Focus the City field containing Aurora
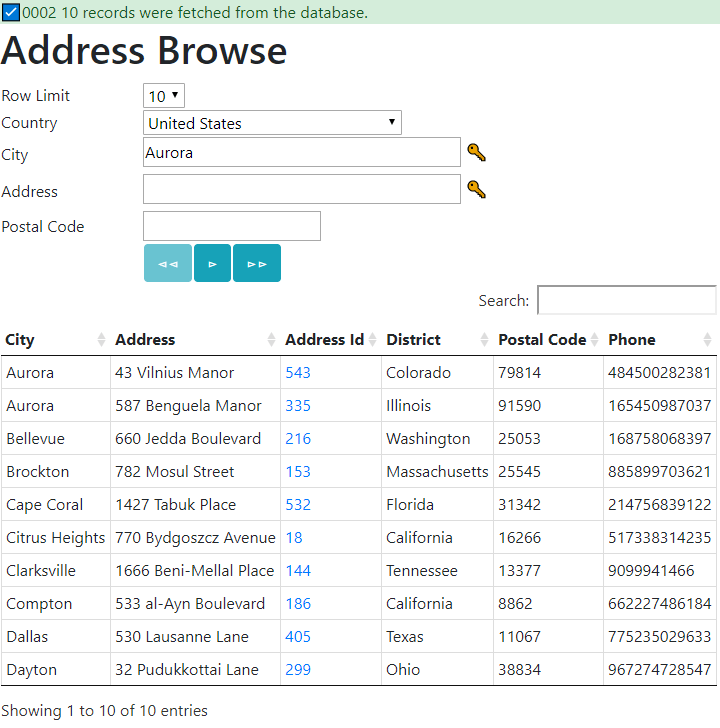This screenshot has width=720, height=728. (301, 153)
